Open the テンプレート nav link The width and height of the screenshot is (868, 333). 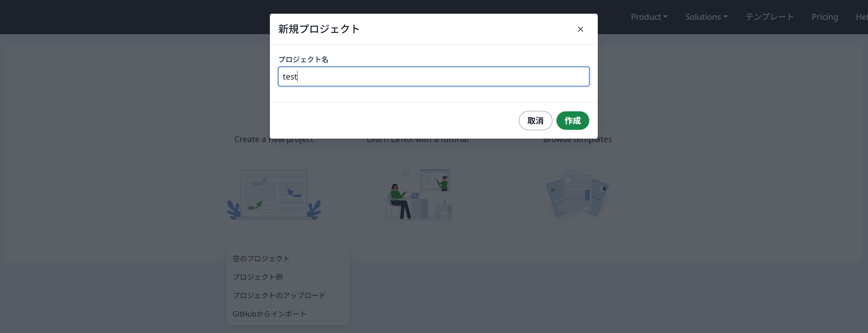coord(769,17)
